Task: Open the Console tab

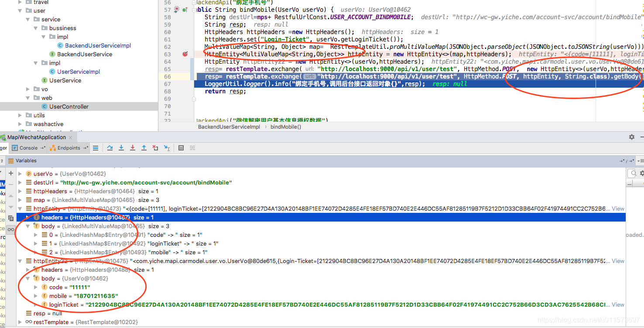Action: [29, 148]
